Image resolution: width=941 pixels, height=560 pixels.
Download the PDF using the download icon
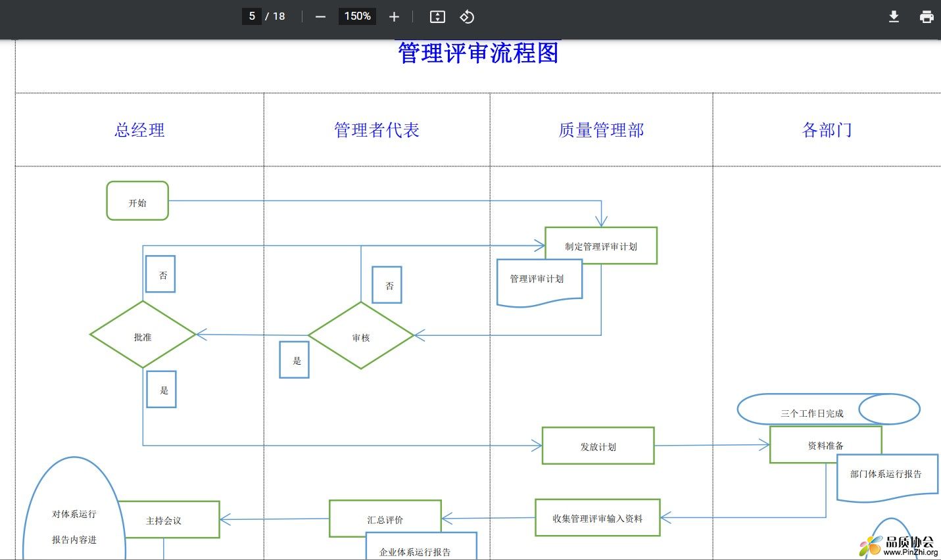tap(894, 16)
